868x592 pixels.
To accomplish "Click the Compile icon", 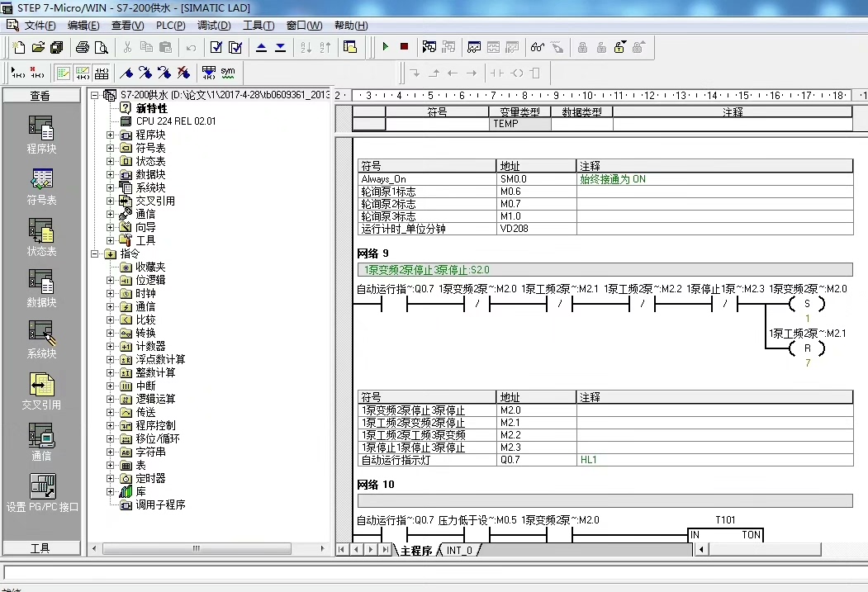I will pyautogui.click(x=216, y=48).
